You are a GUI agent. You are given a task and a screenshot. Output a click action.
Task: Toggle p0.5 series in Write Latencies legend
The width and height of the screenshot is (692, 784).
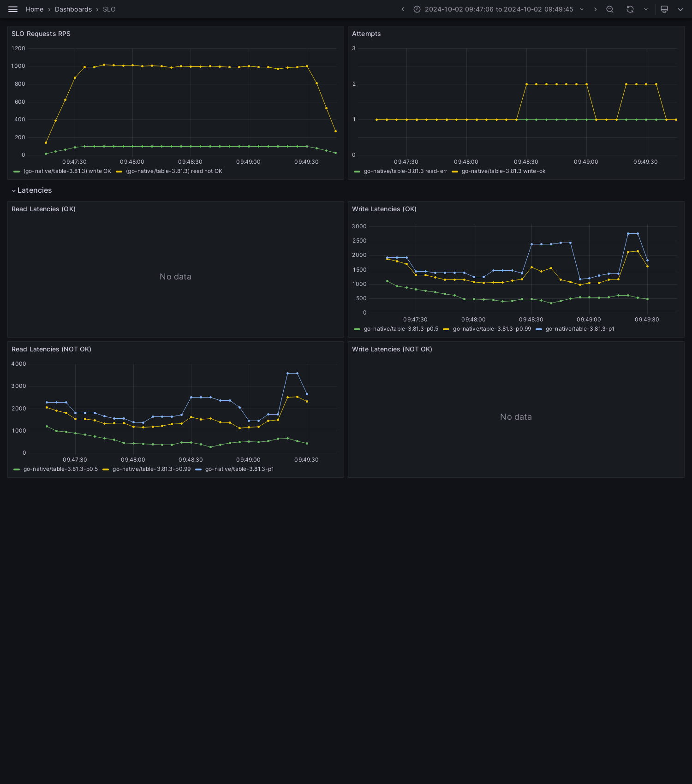click(x=401, y=329)
